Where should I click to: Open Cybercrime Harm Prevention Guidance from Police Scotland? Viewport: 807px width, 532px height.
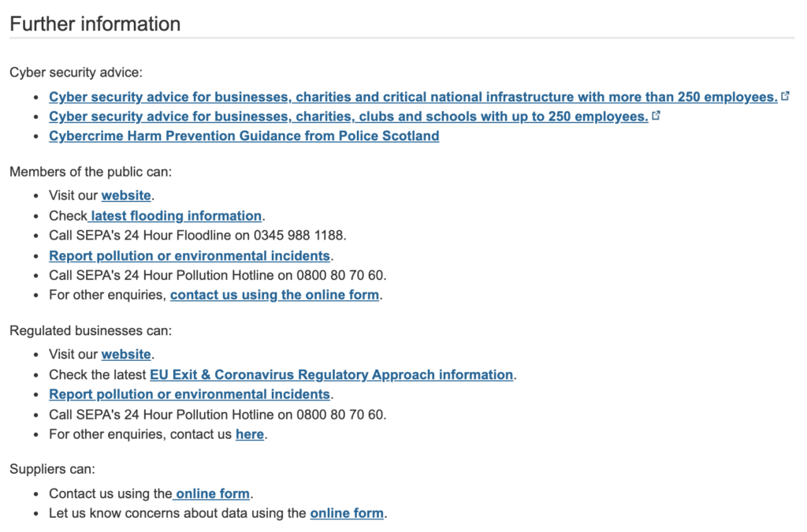244,136
